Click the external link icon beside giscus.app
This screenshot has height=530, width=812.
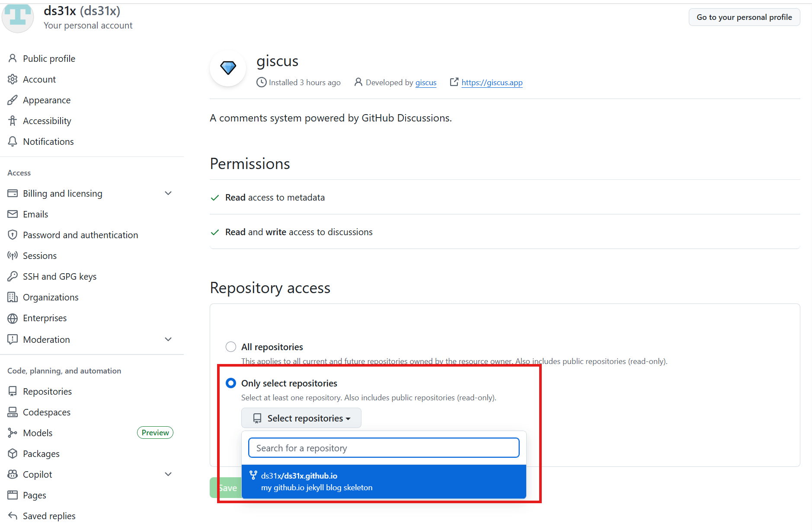point(454,82)
